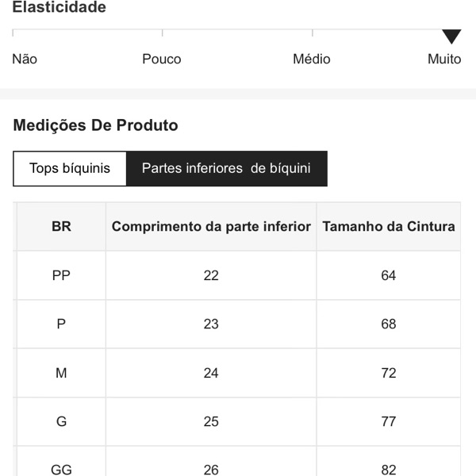Click the Medições De Produto heading
This screenshot has width=476, height=476.
click(x=95, y=125)
